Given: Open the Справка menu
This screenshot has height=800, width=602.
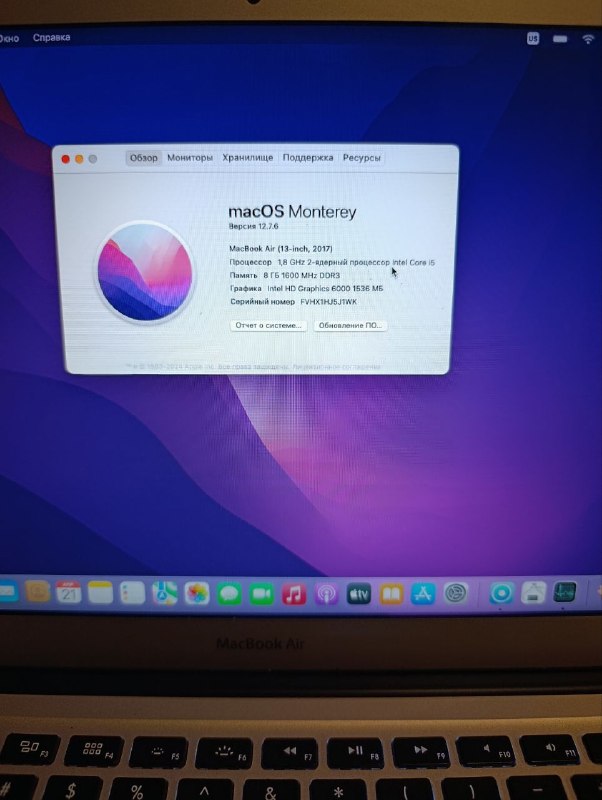Looking at the screenshot, I should (x=51, y=38).
